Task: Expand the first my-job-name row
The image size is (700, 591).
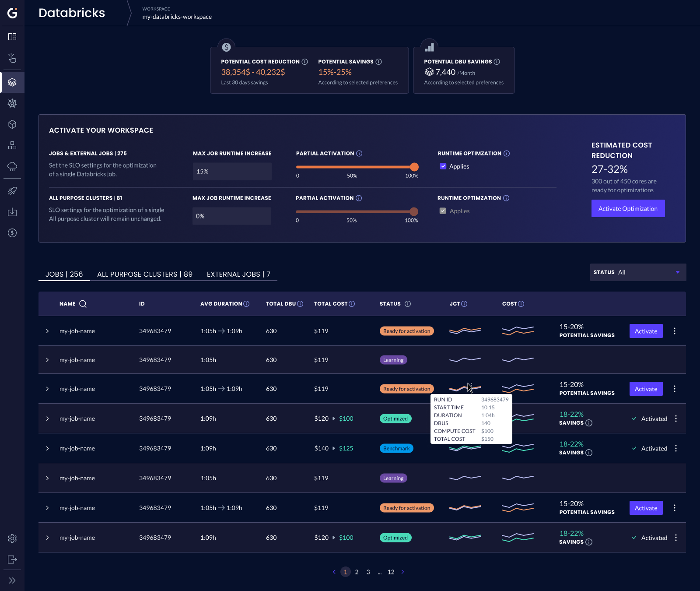Action: pyautogui.click(x=48, y=331)
